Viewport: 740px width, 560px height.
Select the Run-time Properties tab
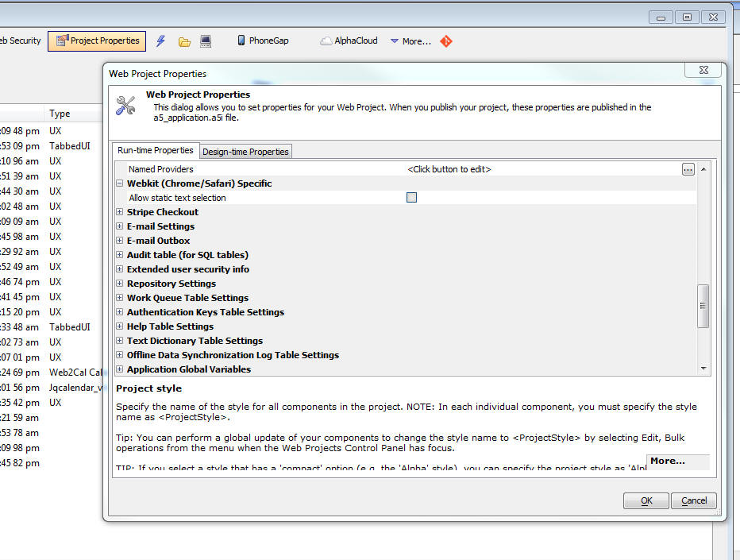(x=156, y=151)
